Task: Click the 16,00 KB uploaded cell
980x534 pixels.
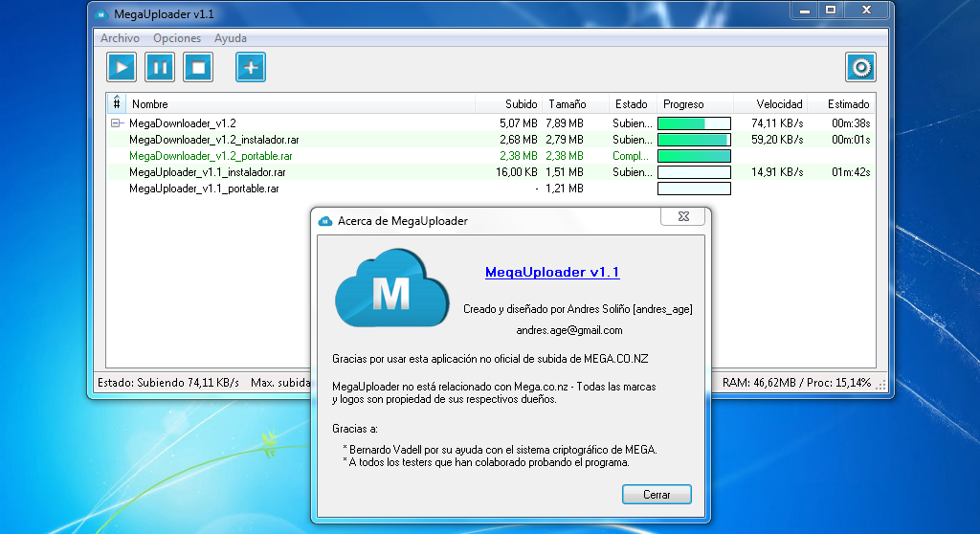Action: pos(516,172)
